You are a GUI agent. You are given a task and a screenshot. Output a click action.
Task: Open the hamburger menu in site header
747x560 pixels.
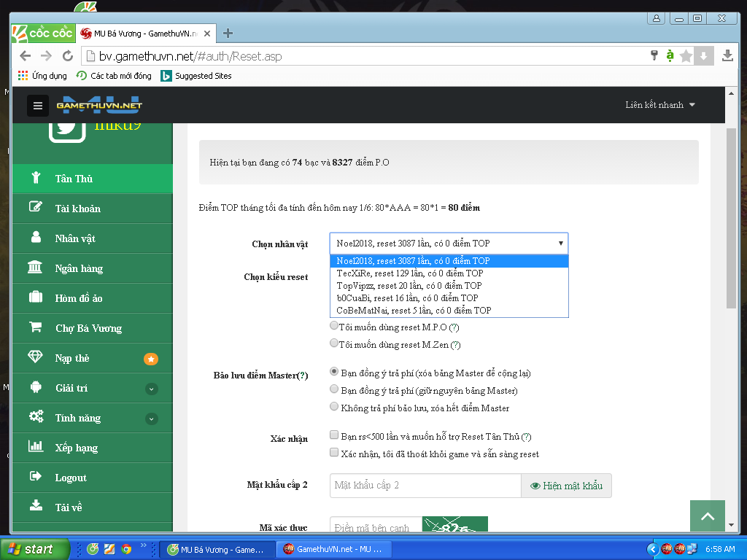point(38,105)
